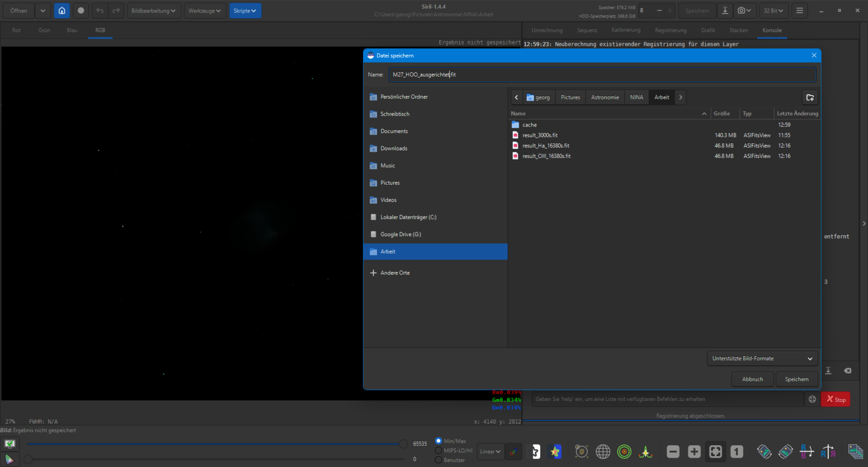This screenshot has height=467, width=868.
Task: Undo the last operation
Action: tap(100, 11)
